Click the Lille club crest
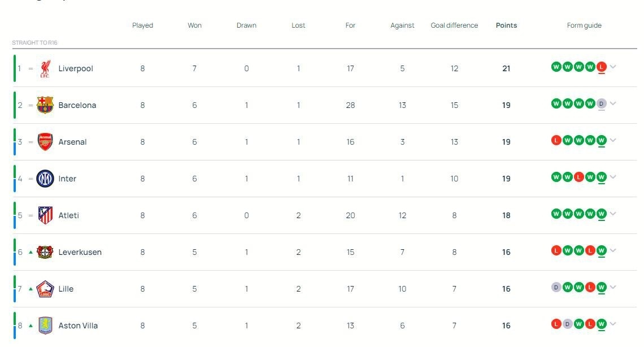 click(45, 289)
